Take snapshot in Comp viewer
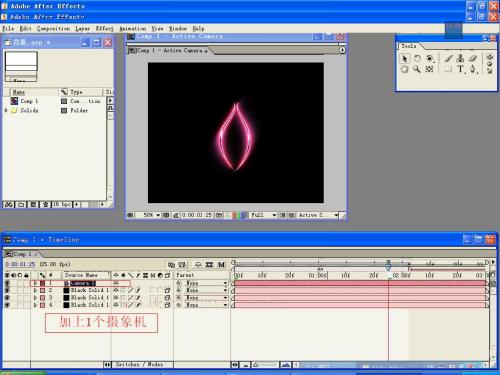The image size is (500, 375). point(219,215)
